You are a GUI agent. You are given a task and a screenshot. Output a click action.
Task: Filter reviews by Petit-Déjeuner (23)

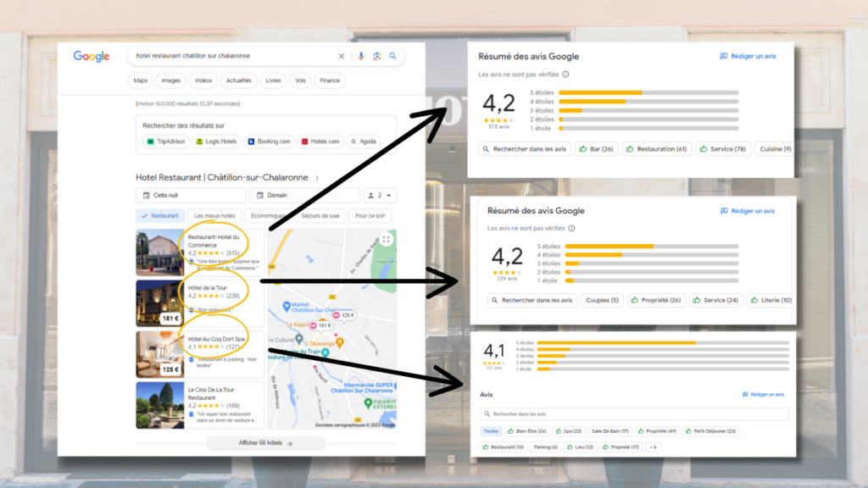click(x=710, y=431)
